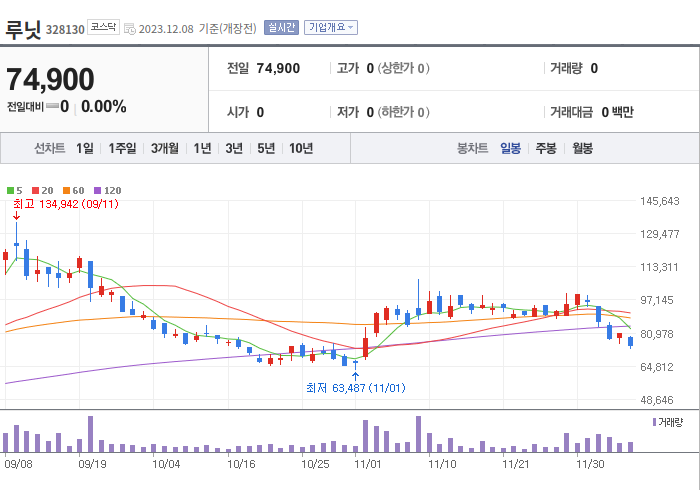
Task: Click the 거래량 volume chart legend
Action: coord(668,422)
